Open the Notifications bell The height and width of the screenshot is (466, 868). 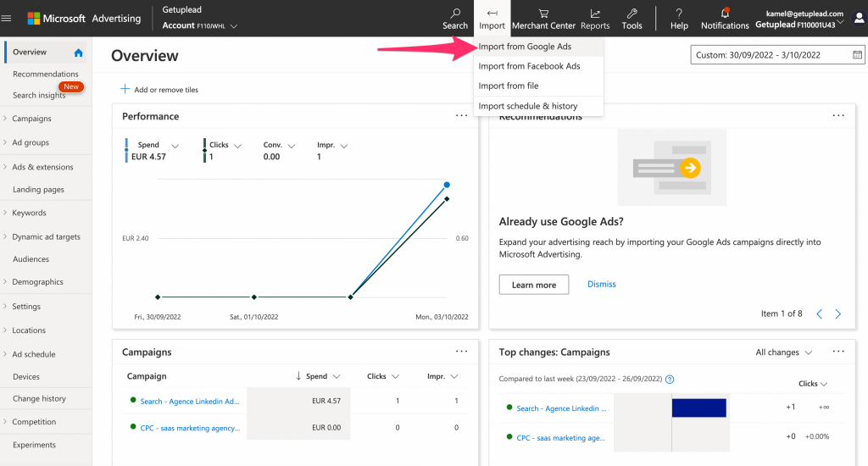click(x=725, y=19)
